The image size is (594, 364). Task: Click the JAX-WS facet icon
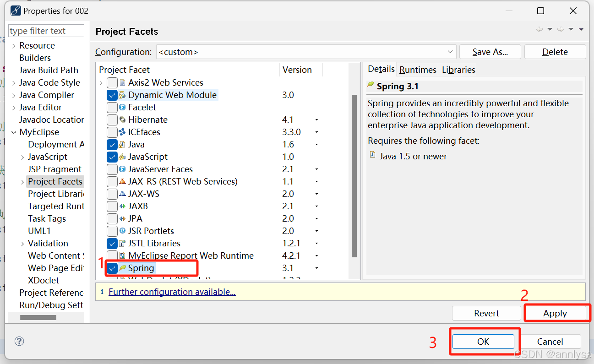tap(122, 194)
